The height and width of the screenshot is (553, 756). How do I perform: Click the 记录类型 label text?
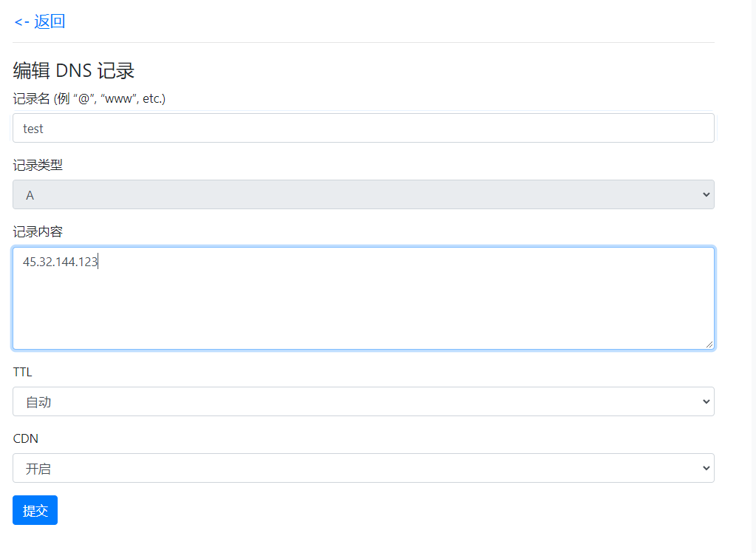tap(38, 165)
